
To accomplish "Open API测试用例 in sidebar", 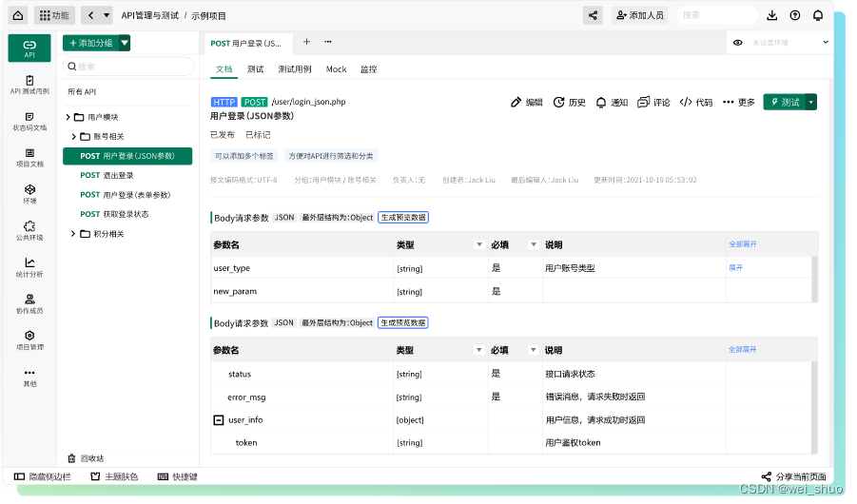I will [x=29, y=85].
